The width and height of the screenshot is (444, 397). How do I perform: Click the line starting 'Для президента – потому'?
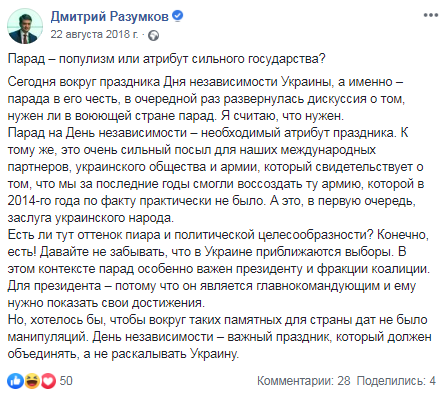[211, 286]
